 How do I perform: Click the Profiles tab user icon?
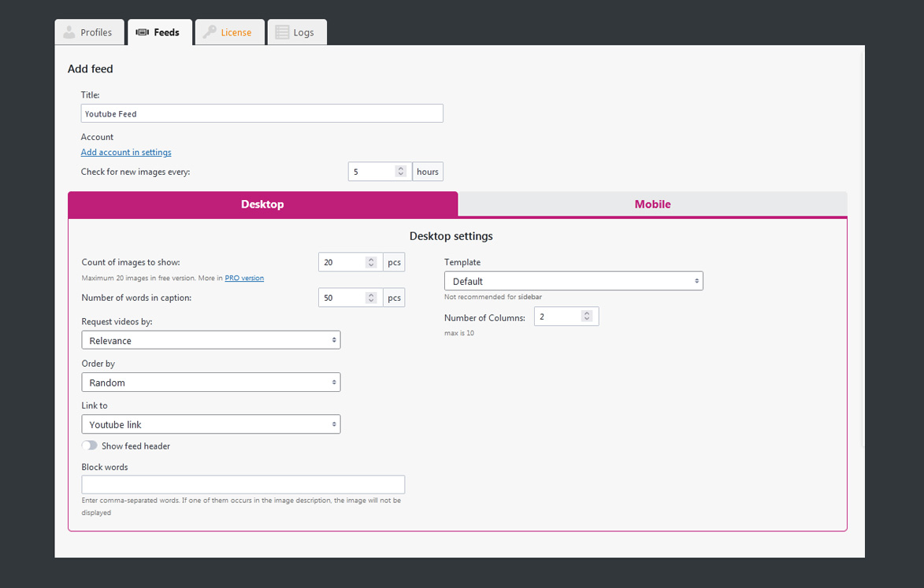[x=69, y=31]
